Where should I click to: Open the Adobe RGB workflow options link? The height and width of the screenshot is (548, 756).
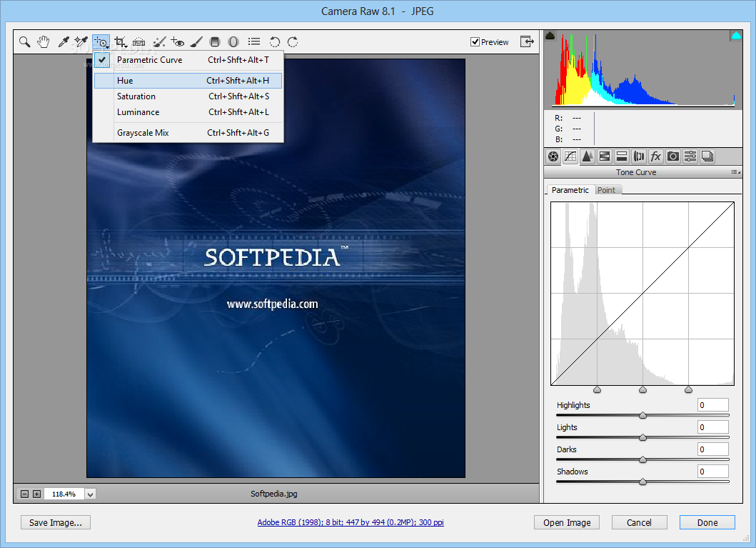pyautogui.click(x=351, y=522)
